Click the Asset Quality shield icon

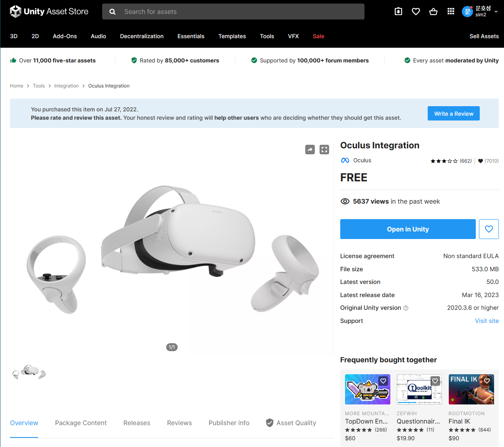click(x=269, y=423)
